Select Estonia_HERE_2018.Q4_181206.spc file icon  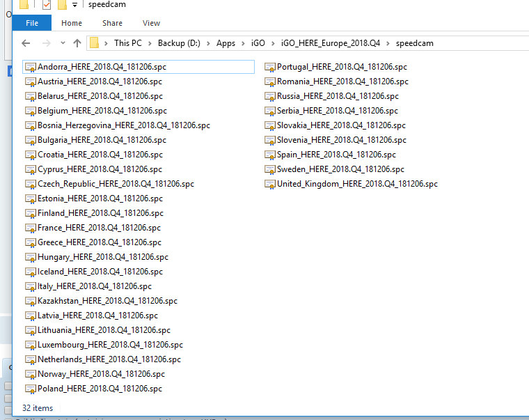[31, 199]
